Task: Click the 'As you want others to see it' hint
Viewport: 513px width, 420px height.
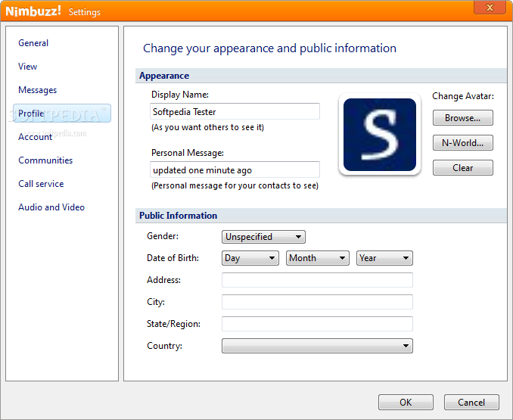Action: click(x=207, y=127)
